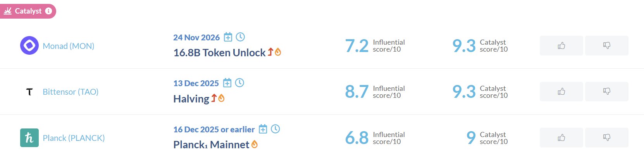This screenshot has height=163, width=644.
Task: Dislike the Planck Mainnet event
Action: pos(606,138)
